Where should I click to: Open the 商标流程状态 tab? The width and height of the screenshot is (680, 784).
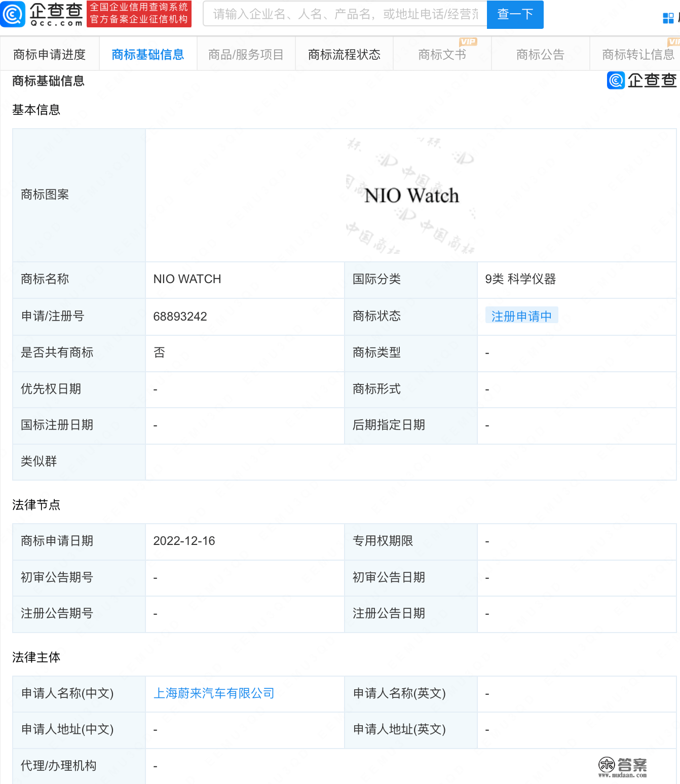click(x=345, y=54)
